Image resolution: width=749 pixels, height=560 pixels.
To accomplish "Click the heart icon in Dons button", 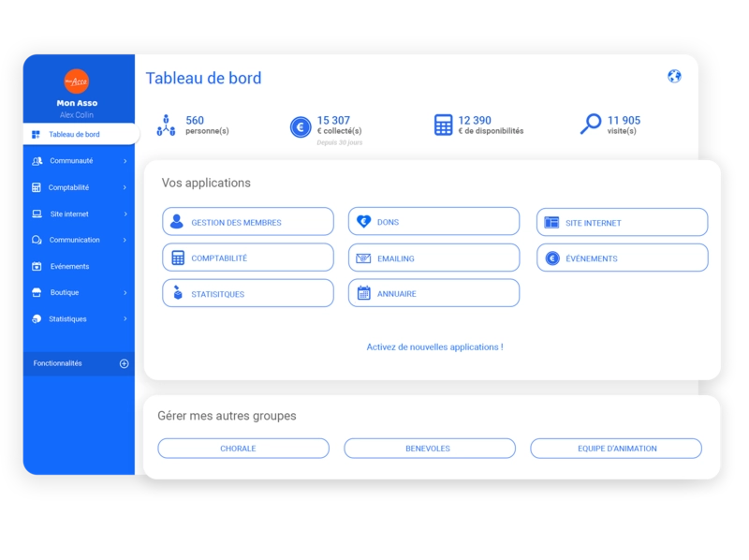I will pos(363,221).
